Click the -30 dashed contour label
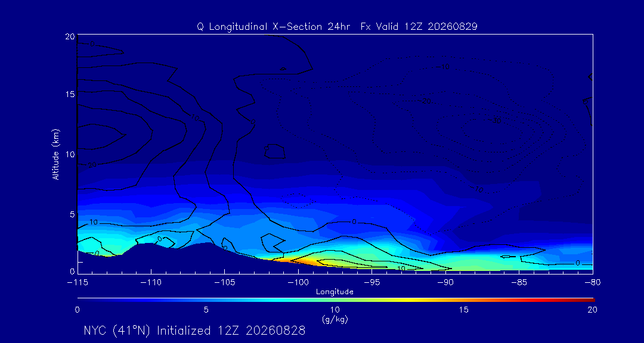The image size is (644, 343). point(496,121)
